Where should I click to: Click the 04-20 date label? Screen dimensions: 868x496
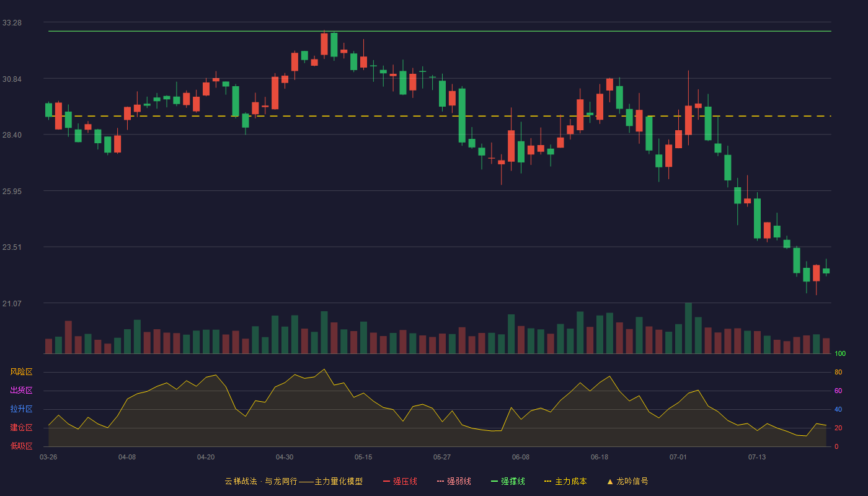[x=206, y=457]
